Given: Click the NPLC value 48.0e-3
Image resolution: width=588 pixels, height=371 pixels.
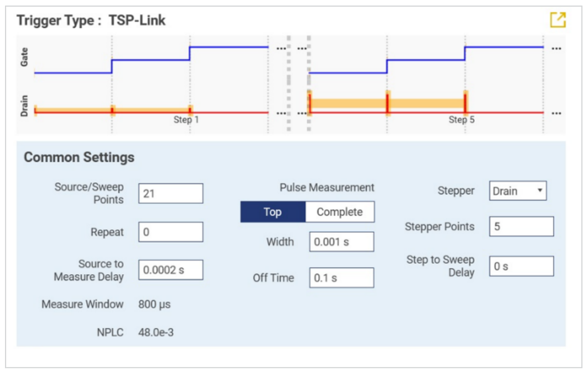Looking at the screenshot, I should [155, 333].
